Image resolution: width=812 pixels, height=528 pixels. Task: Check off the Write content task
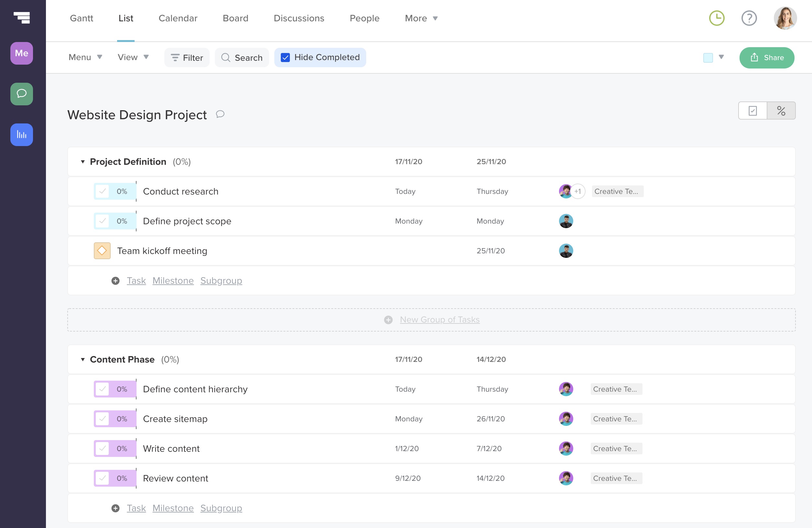pos(102,449)
